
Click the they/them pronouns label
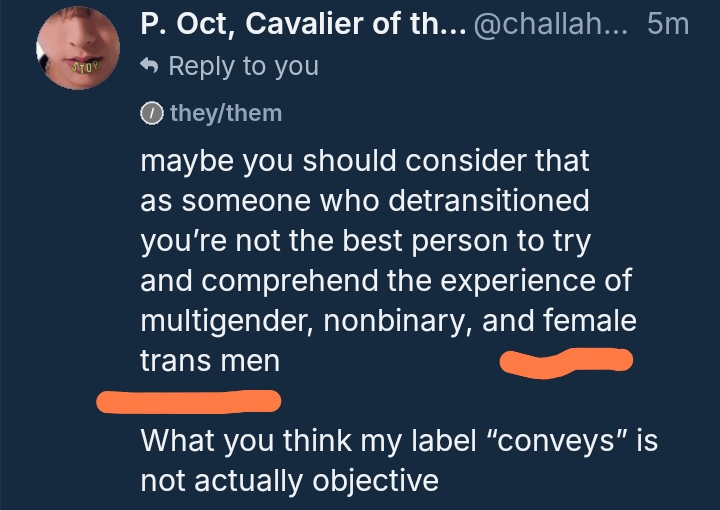pos(225,114)
